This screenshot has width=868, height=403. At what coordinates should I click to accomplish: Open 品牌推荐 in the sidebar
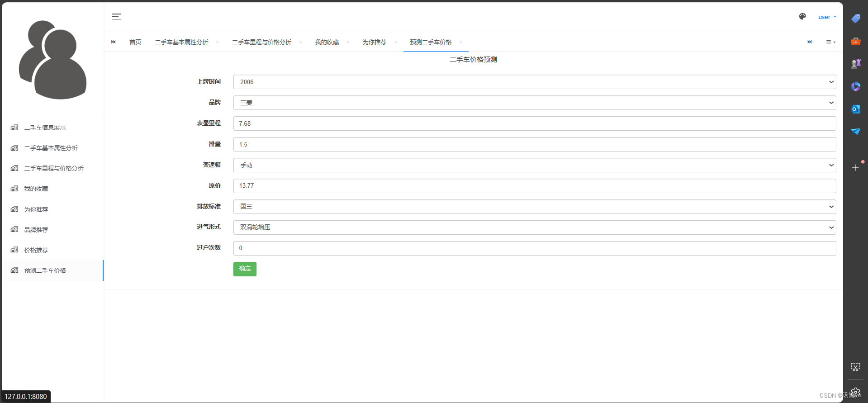point(52,230)
